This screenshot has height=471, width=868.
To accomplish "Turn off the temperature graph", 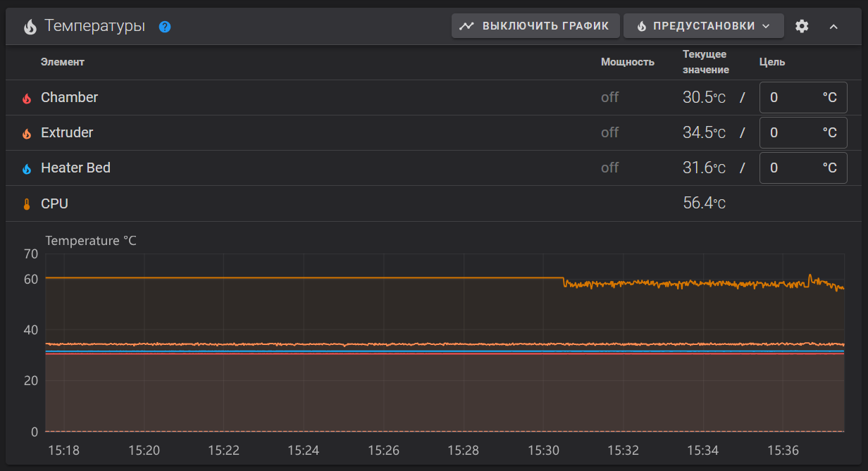I will pyautogui.click(x=535, y=26).
